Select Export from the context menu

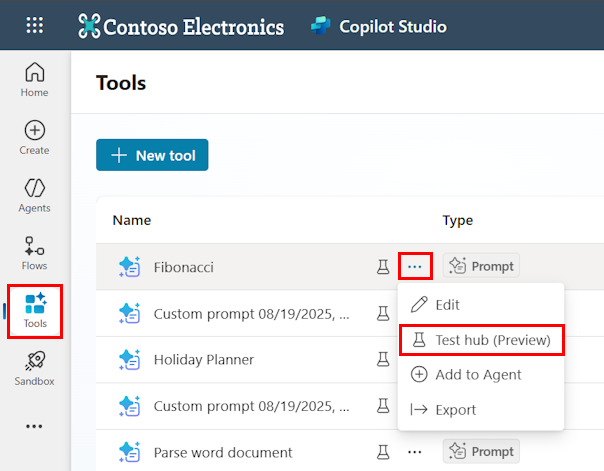(x=455, y=410)
